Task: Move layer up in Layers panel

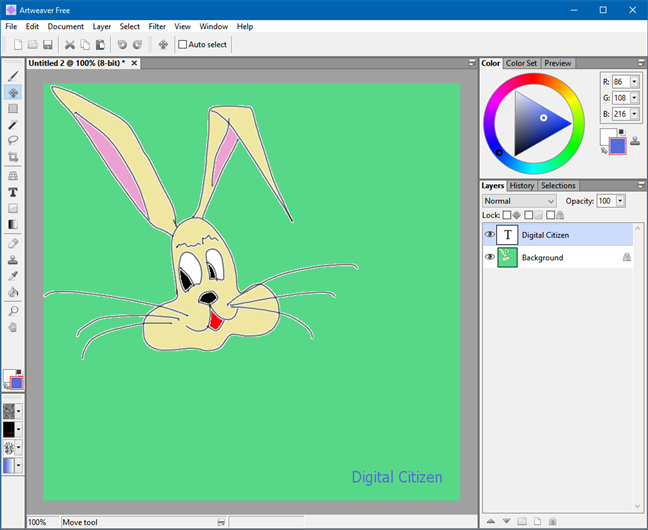Action: click(x=491, y=521)
